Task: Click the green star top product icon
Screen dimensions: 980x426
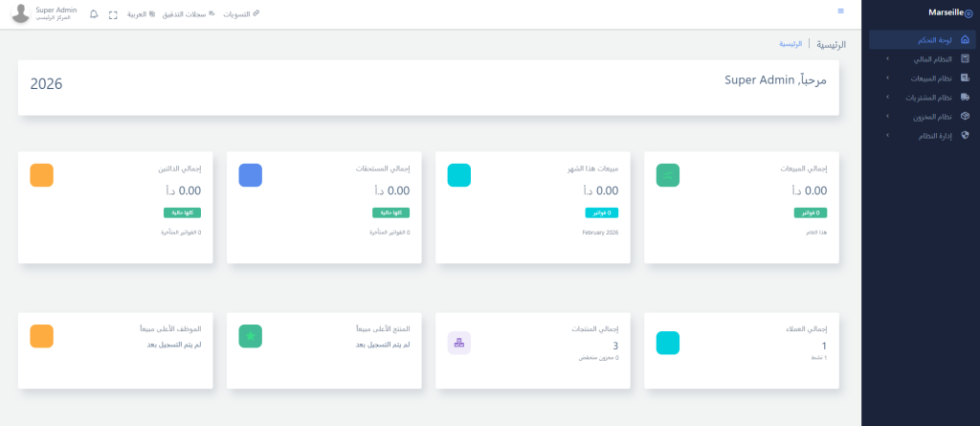Action: click(x=251, y=336)
